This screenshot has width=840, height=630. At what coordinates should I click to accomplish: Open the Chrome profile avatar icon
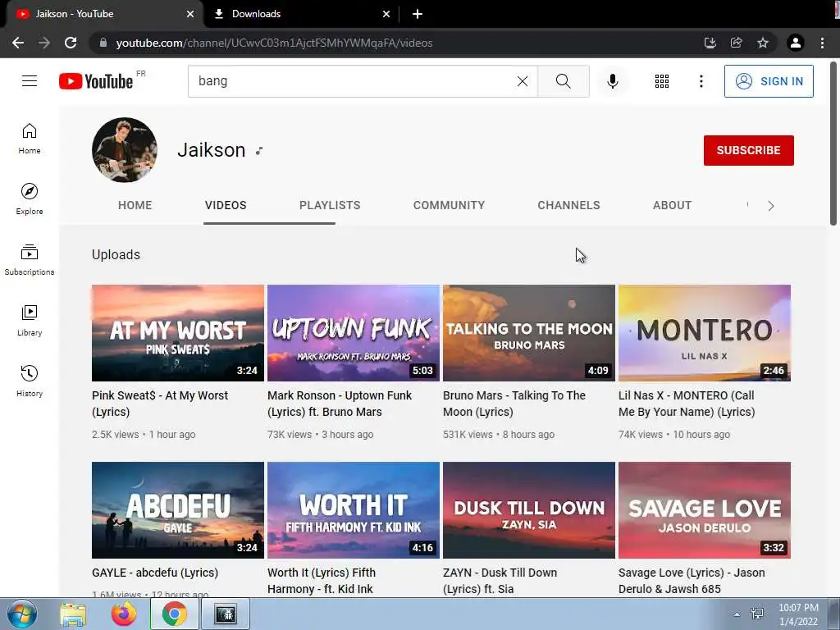(796, 43)
